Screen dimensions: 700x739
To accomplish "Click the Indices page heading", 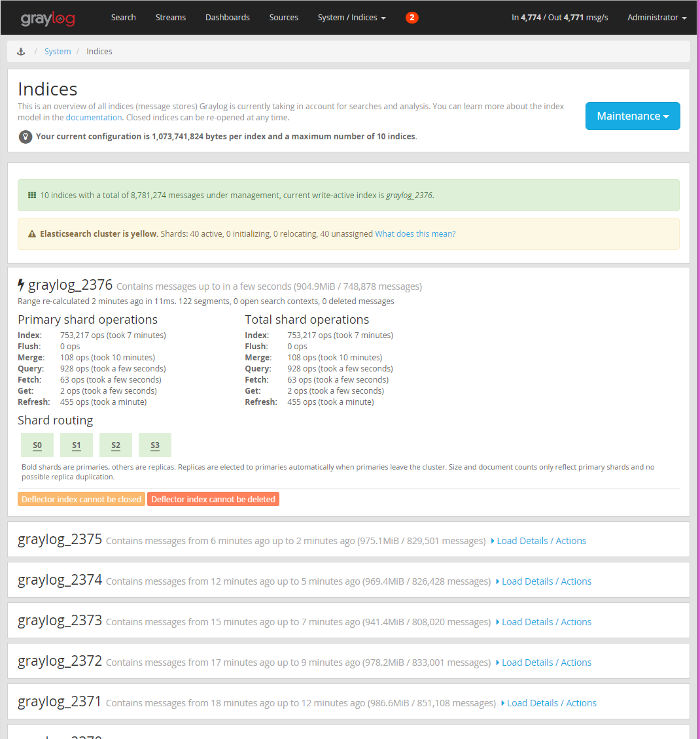I will [x=48, y=89].
